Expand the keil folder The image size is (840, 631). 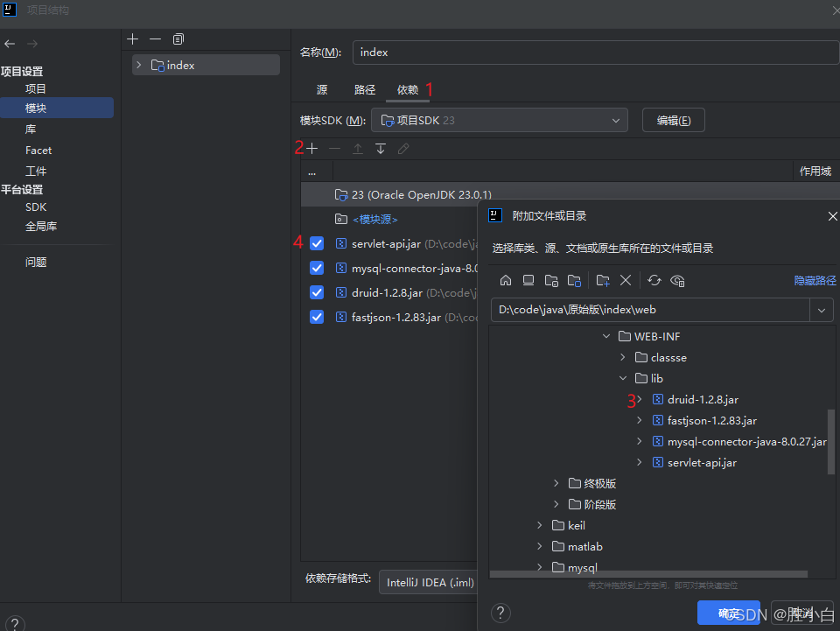pyautogui.click(x=540, y=525)
